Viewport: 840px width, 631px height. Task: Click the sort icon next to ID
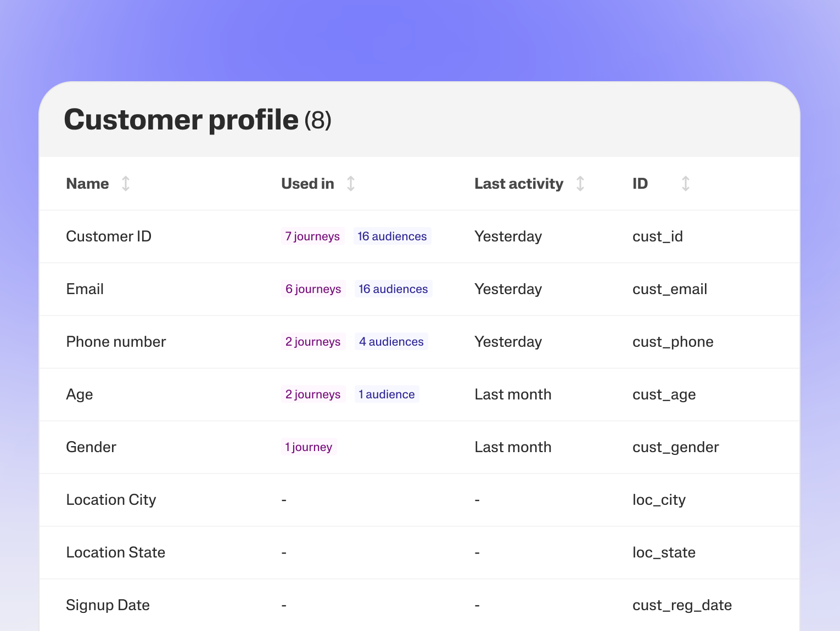click(685, 183)
